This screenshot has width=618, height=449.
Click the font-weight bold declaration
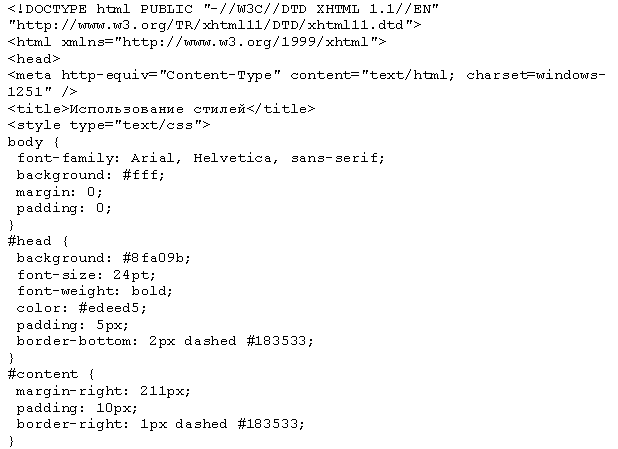tap(95, 291)
